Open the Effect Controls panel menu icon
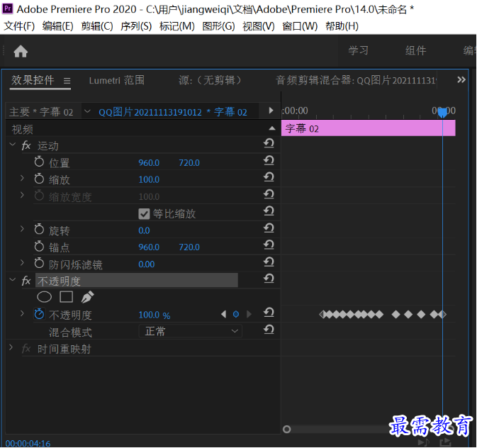 coord(67,81)
